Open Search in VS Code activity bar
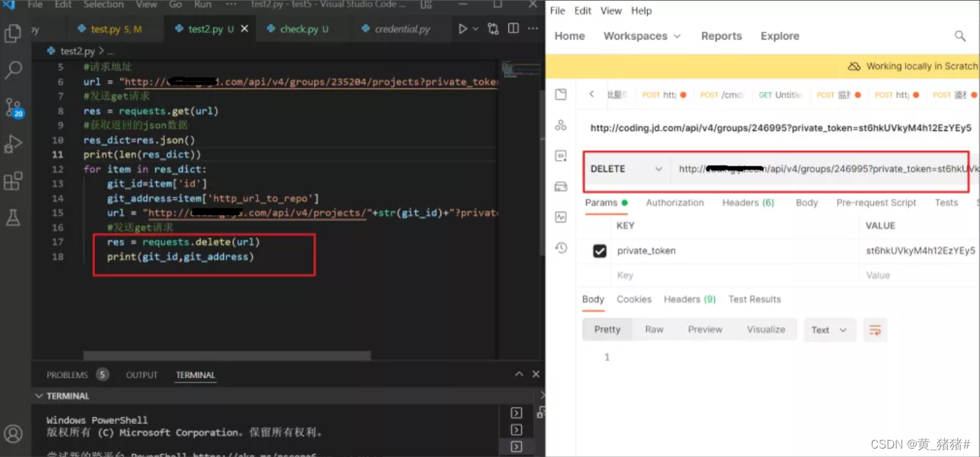 click(x=13, y=69)
